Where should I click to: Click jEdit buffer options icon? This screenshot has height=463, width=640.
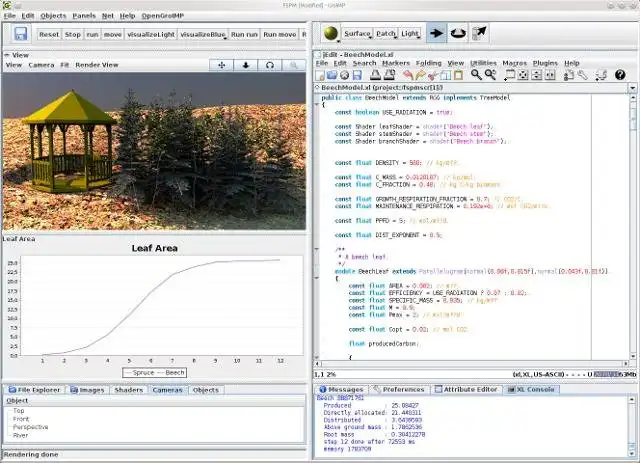569,75
